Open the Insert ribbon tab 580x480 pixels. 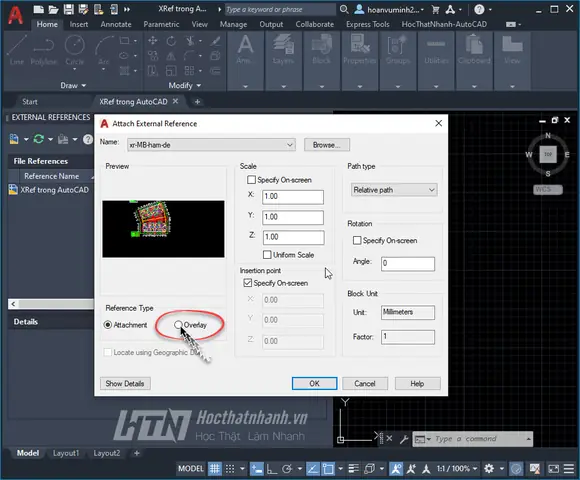pyautogui.click(x=79, y=24)
